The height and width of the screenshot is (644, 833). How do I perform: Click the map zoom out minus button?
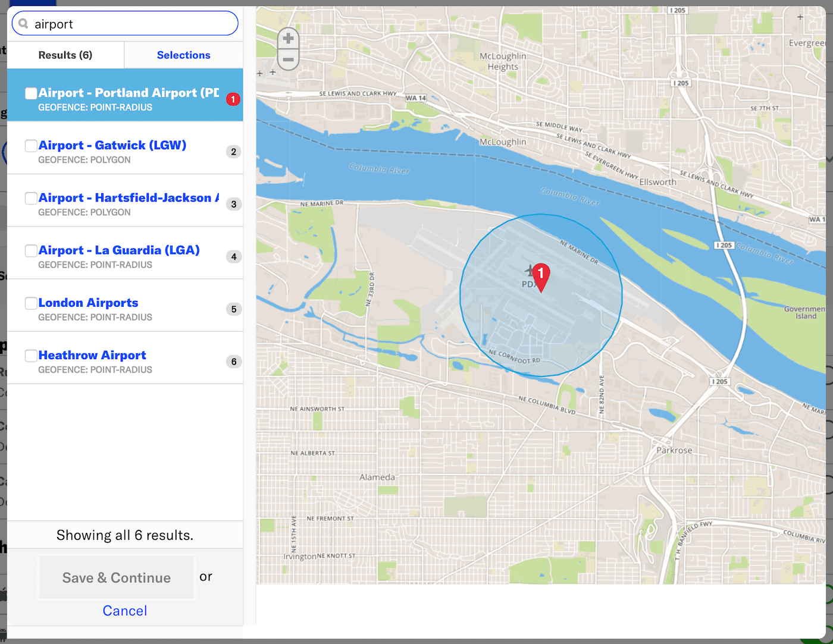pos(288,59)
